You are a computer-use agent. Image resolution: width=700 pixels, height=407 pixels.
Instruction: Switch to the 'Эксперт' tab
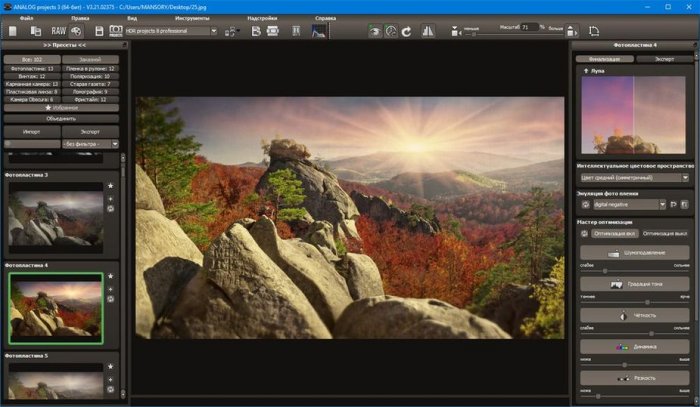click(661, 59)
